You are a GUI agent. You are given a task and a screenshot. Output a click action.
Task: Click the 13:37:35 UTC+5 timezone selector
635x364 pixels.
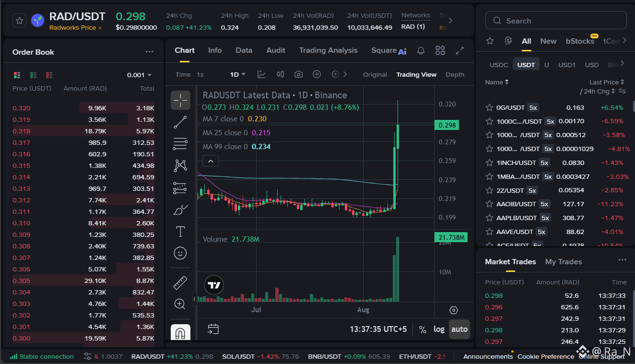point(378,329)
